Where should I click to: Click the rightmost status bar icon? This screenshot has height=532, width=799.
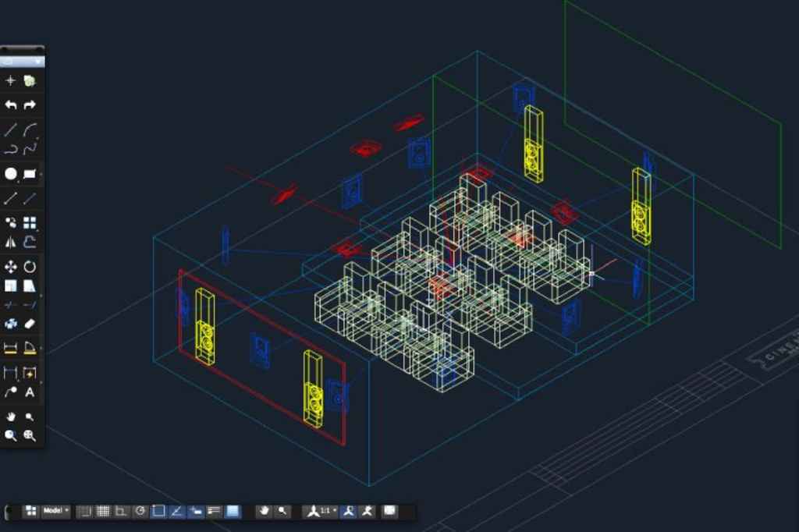tap(389, 511)
